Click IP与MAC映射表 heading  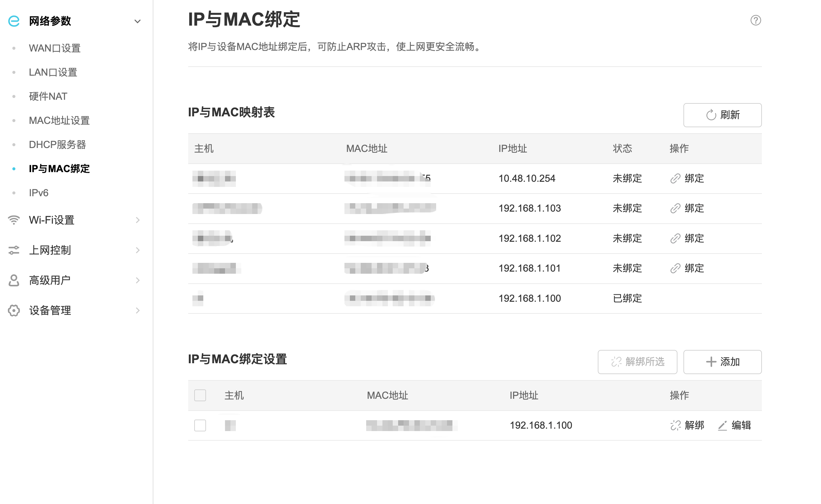click(231, 112)
